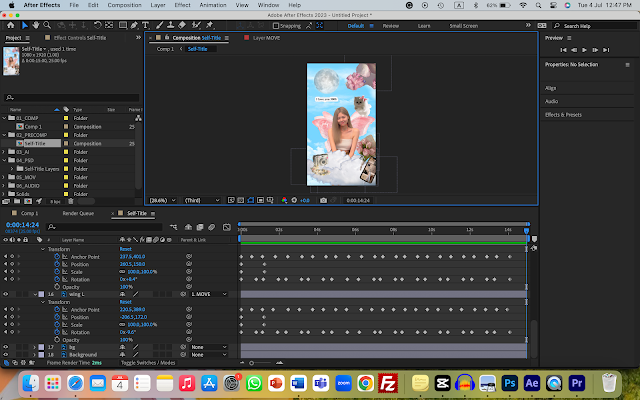
Task: Select the Rotation tool
Action: (97, 25)
